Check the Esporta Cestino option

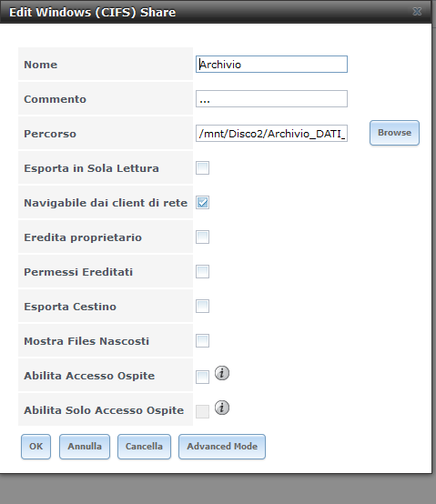(x=203, y=306)
